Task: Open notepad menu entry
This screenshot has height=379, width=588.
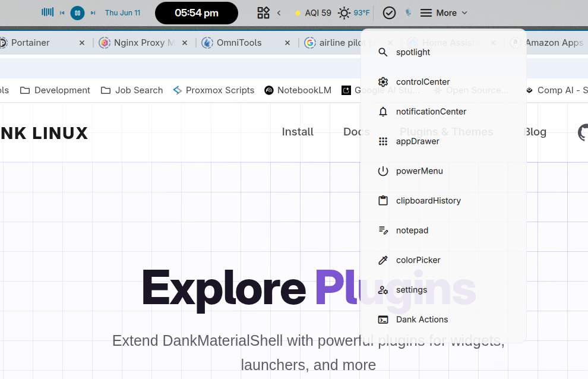Action: [444, 230]
